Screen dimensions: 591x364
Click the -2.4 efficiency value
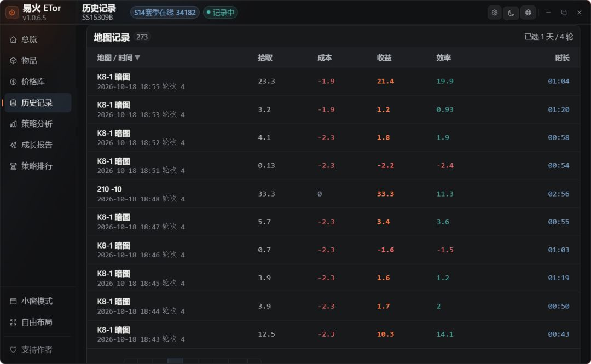(445, 165)
